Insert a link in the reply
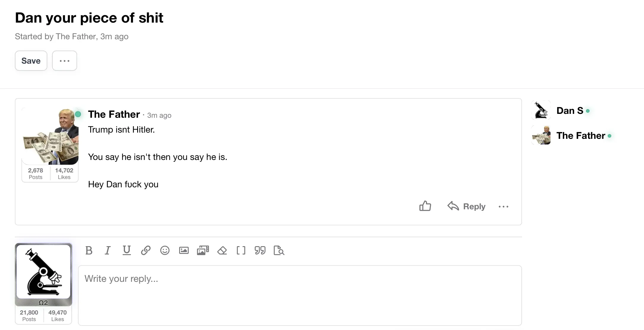 (146, 251)
